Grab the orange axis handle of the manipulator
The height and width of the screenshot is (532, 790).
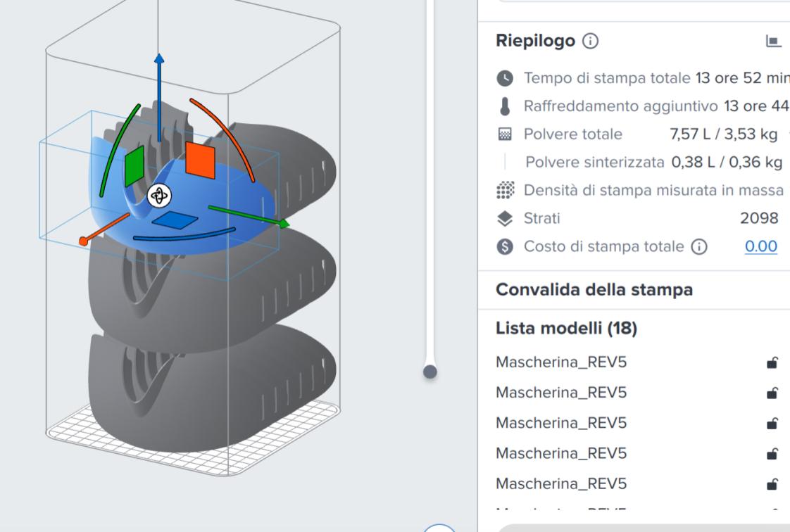click(x=104, y=230)
